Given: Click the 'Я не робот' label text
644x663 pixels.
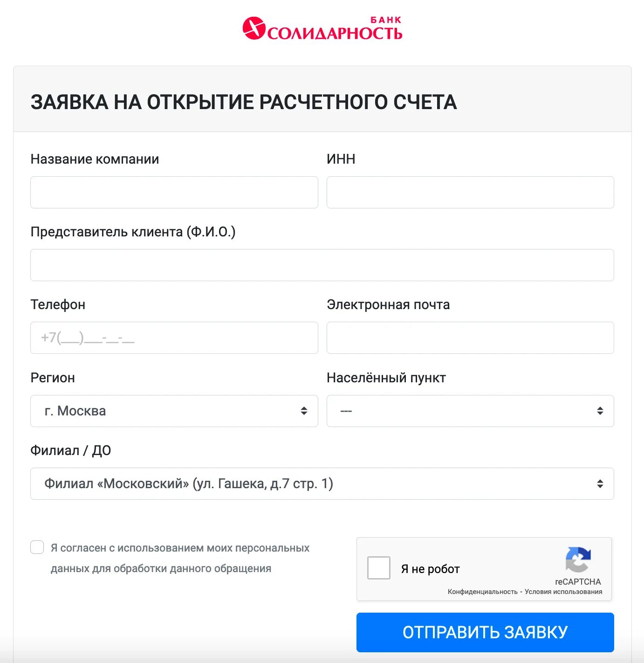Looking at the screenshot, I should pos(430,569).
